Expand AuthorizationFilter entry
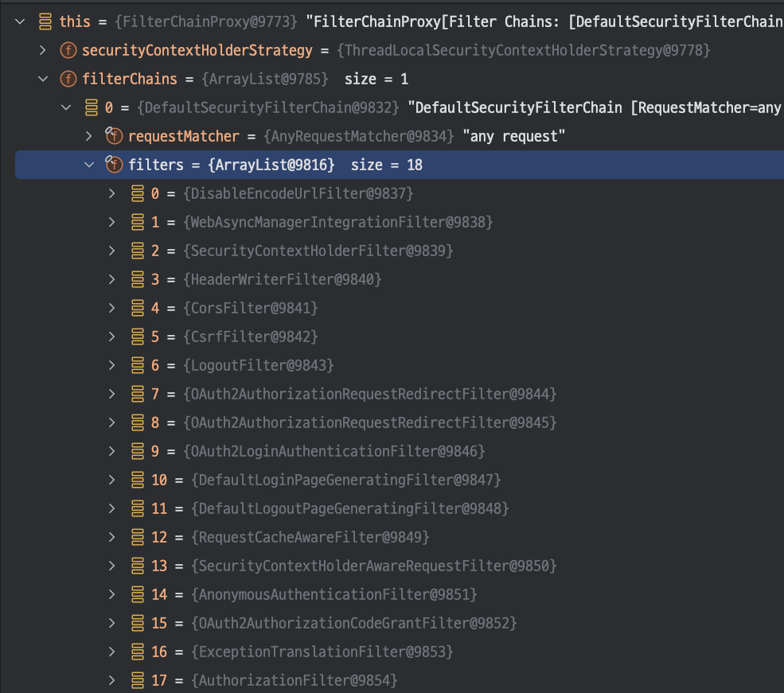This screenshot has width=784, height=693. coord(112,680)
